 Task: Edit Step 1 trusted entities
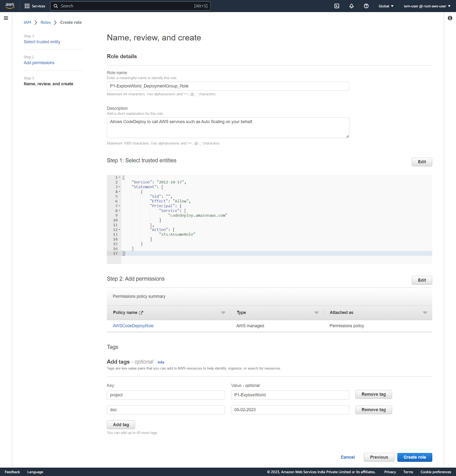[422, 162]
